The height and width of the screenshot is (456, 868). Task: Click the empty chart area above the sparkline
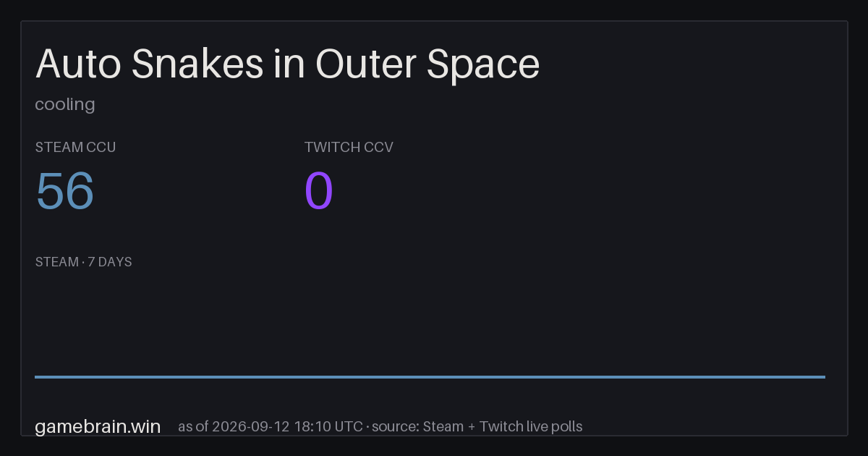point(430,322)
